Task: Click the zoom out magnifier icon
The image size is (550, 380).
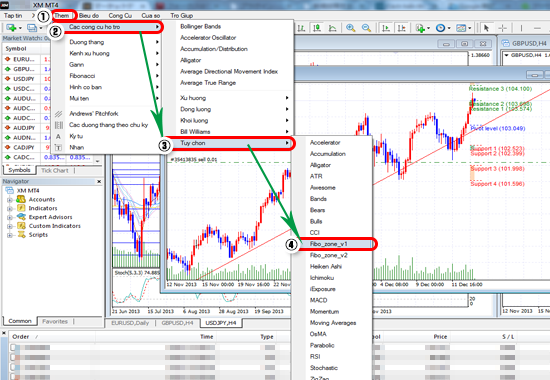Action: click(x=366, y=28)
